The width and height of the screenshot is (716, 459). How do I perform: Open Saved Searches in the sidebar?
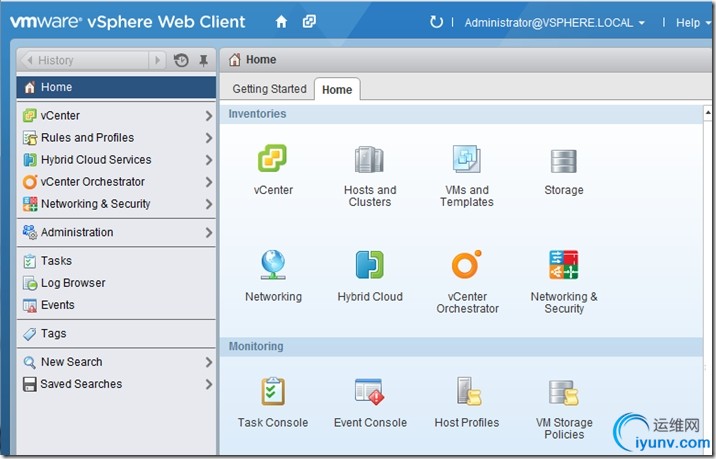pyautogui.click(x=116, y=384)
